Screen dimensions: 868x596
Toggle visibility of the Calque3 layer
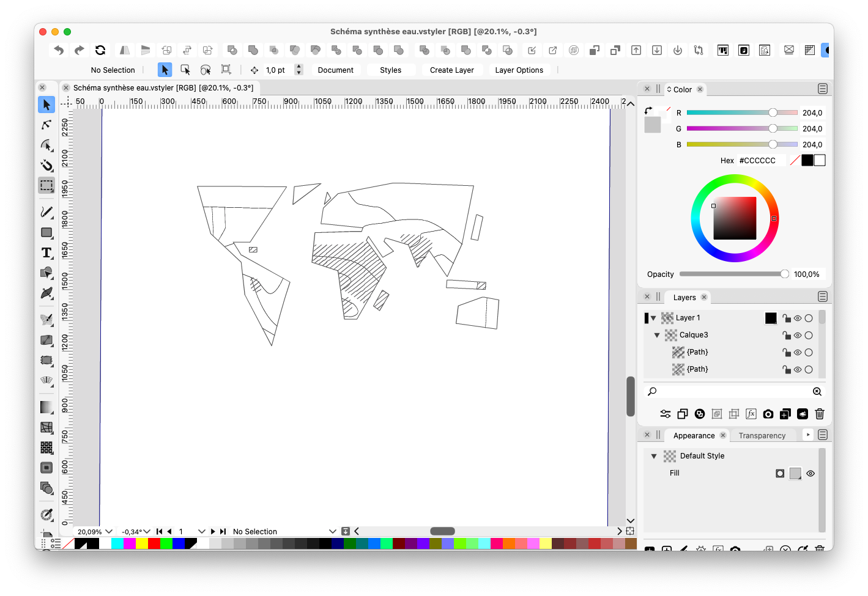(797, 335)
